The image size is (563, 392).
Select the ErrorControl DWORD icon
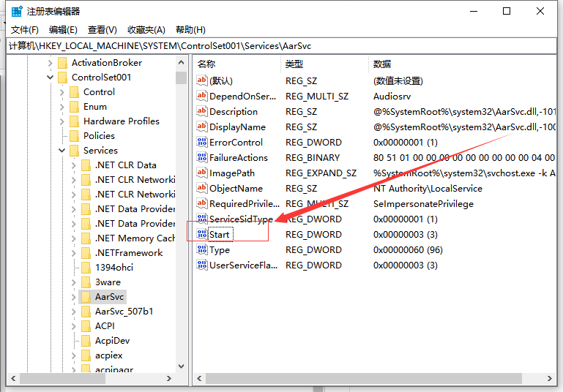[x=202, y=142]
